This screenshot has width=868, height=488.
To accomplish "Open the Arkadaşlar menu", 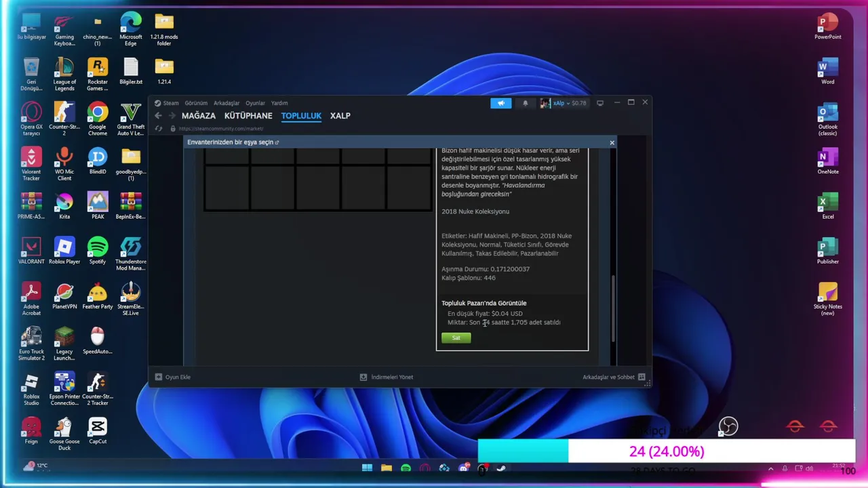I will click(x=226, y=103).
